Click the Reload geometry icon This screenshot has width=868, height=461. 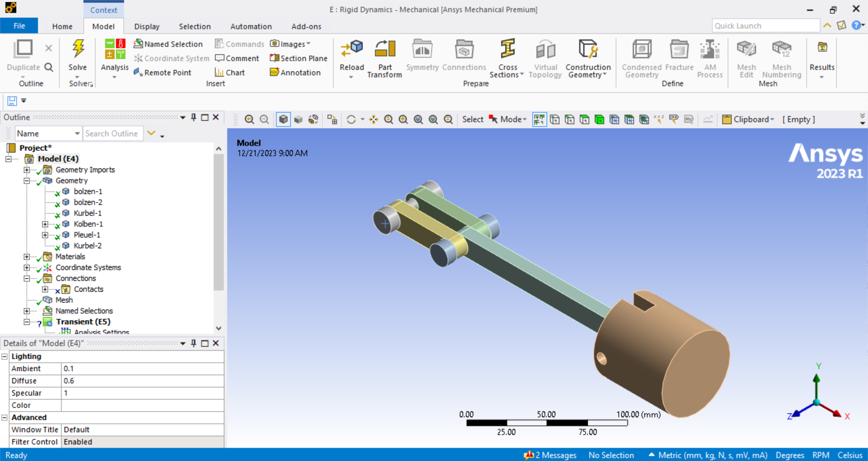(352, 49)
